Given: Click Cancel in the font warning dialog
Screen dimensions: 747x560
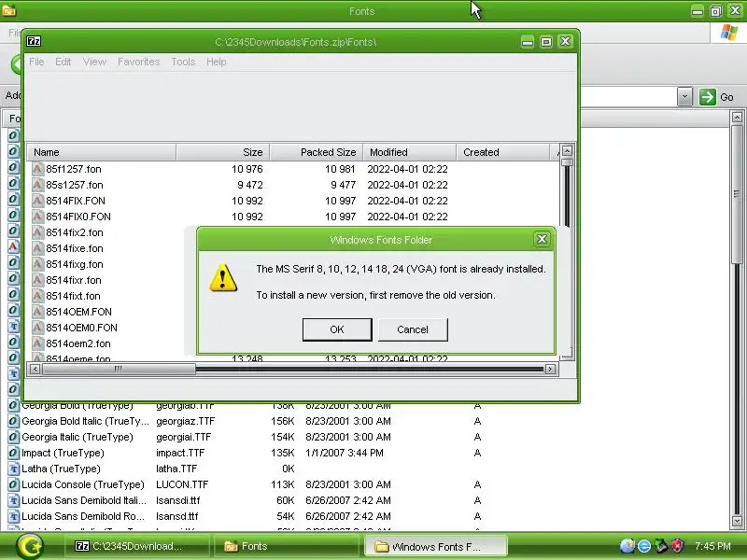Looking at the screenshot, I should [413, 329].
